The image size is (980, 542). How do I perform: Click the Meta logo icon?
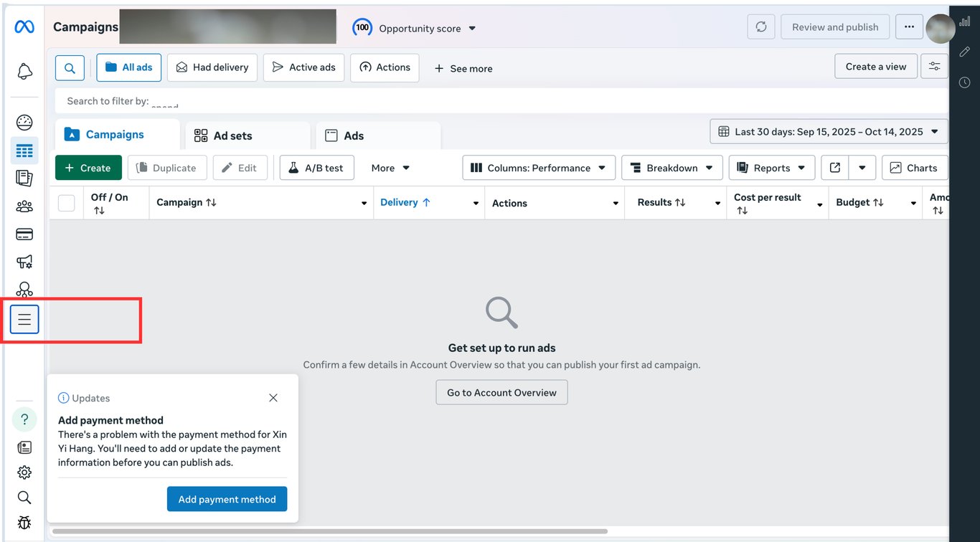(x=24, y=27)
